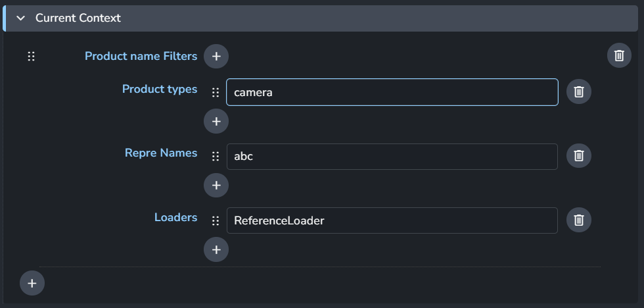Add another Product types item
Screen dimensions: 644x308
click(x=216, y=121)
